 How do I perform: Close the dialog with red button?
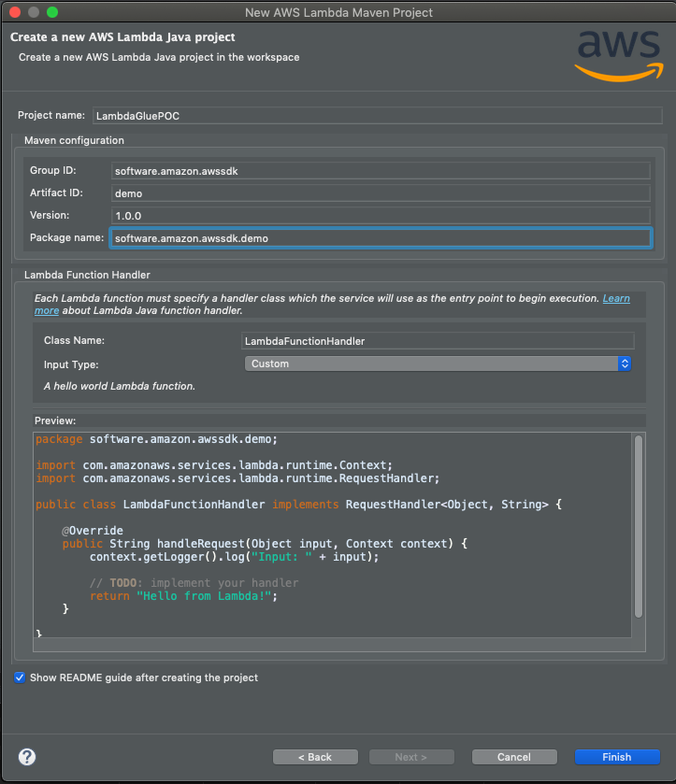pyautogui.click(x=15, y=12)
